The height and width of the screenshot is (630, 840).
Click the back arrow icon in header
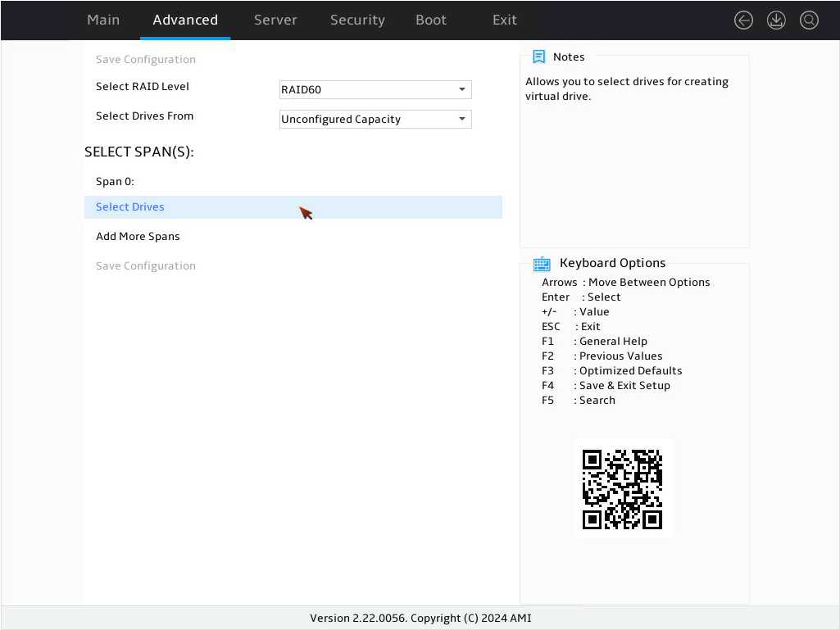pos(743,20)
